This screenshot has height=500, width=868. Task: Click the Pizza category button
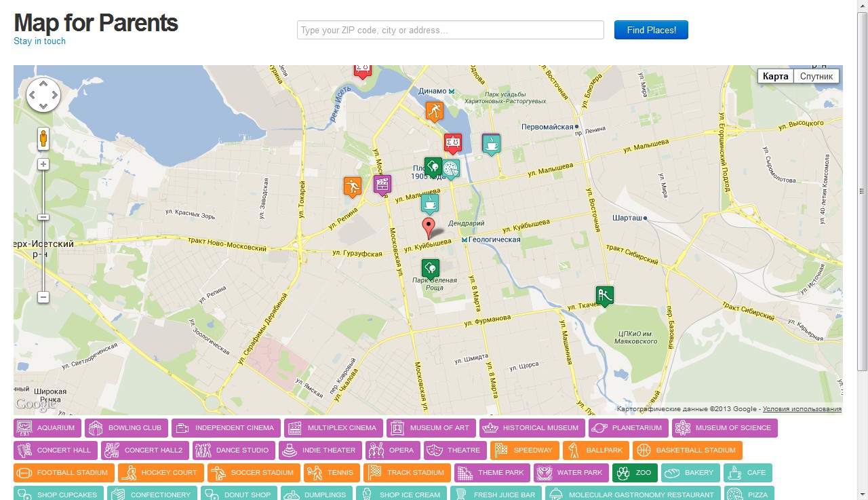pyautogui.click(x=749, y=493)
